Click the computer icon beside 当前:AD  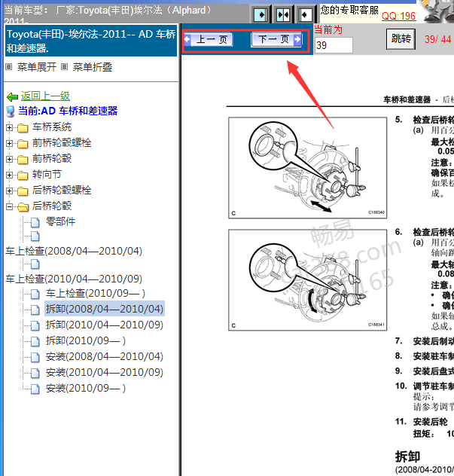tap(11, 111)
